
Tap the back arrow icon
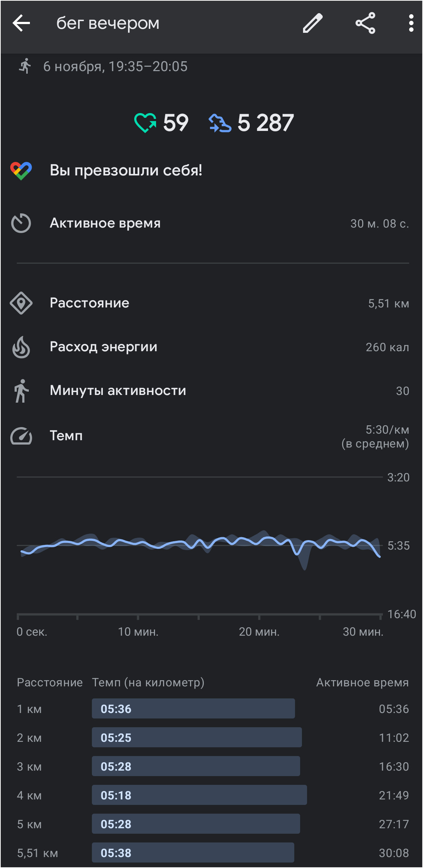[21, 23]
